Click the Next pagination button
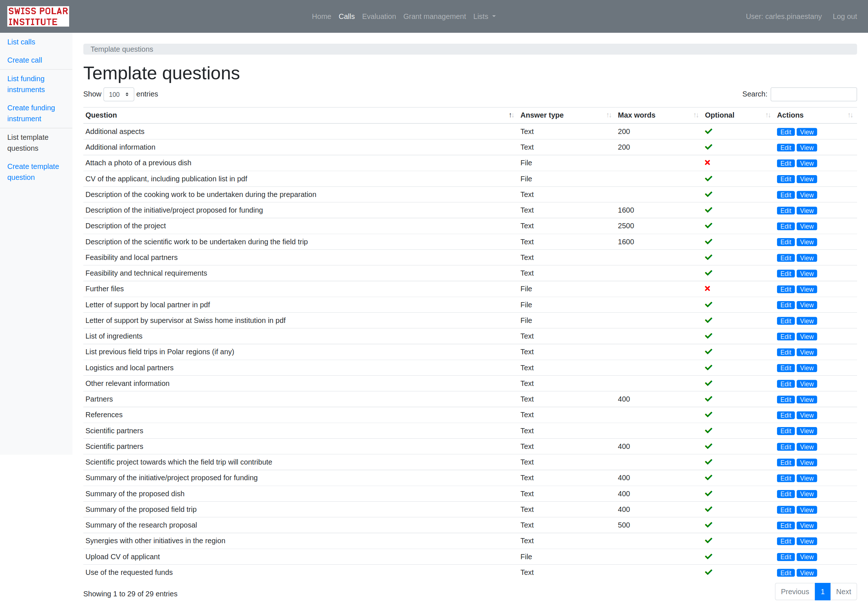This screenshot has height=612, width=868. tap(843, 592)
